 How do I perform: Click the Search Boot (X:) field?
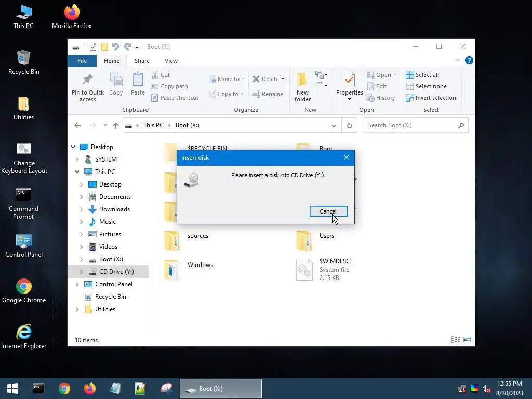point(416,125)
